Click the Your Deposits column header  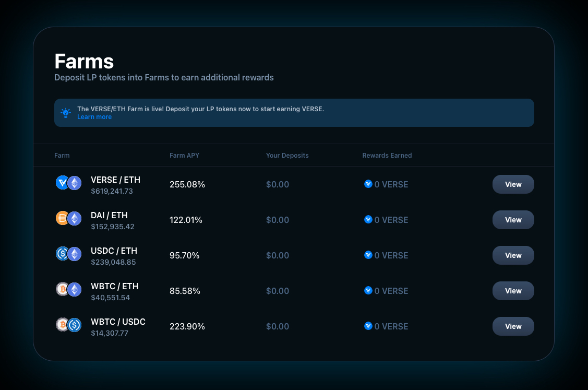pyautogui.click(x=287, y=155)
